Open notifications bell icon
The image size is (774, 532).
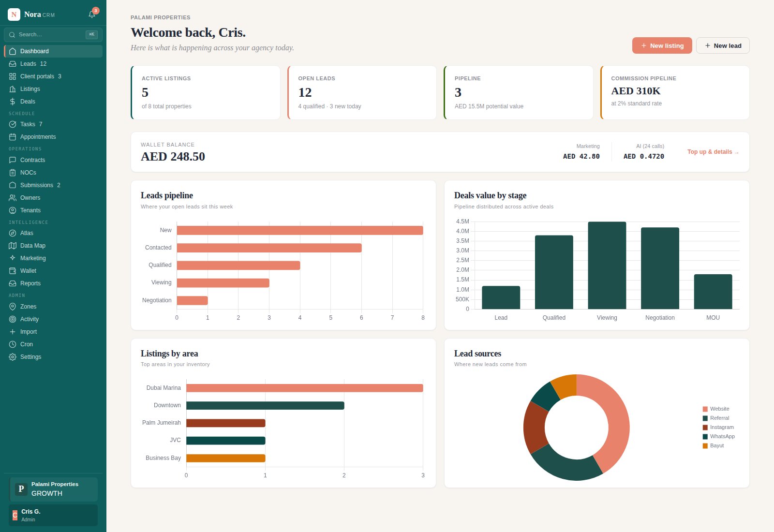pos(92,15)
